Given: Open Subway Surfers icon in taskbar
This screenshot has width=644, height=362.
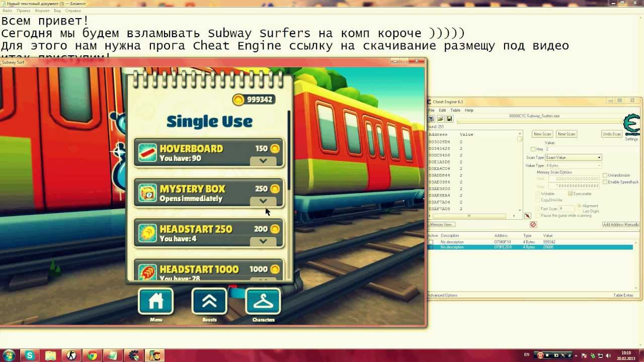Looking at the screenshot, I should [x=155, y=355].
